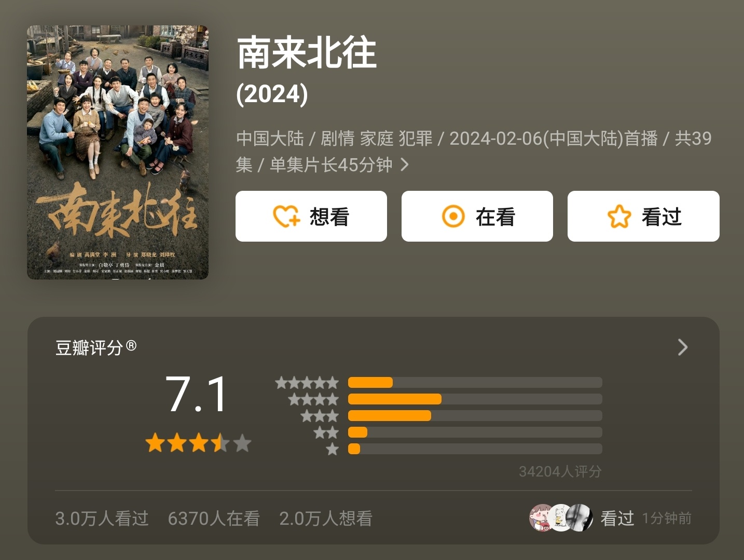Mark show as 看过 (watched)

643,216
